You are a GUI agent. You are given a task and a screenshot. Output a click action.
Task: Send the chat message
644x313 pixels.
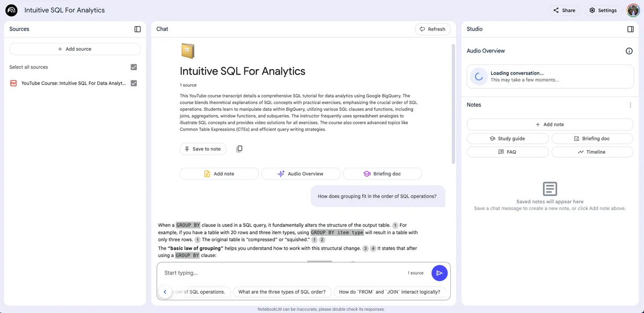439,273
